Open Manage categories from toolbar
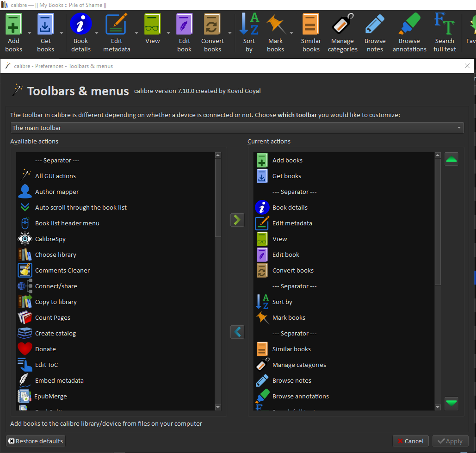Screen dimensions: 476x453 pos(342,24)
